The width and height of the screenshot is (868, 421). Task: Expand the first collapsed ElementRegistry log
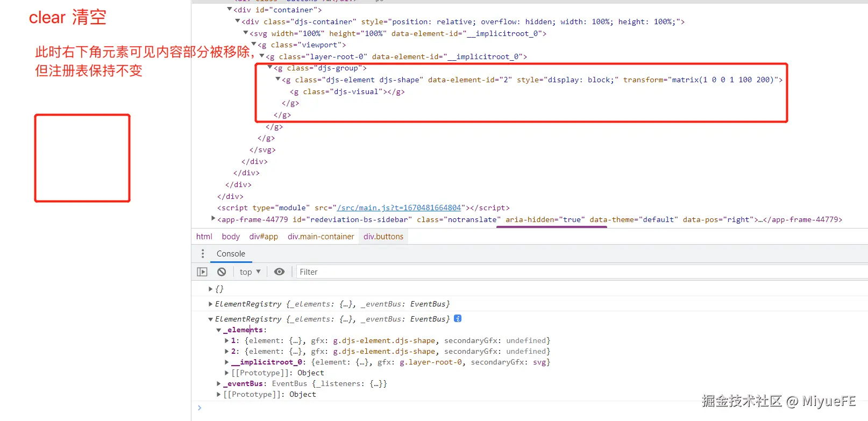(x=210, y=304)
